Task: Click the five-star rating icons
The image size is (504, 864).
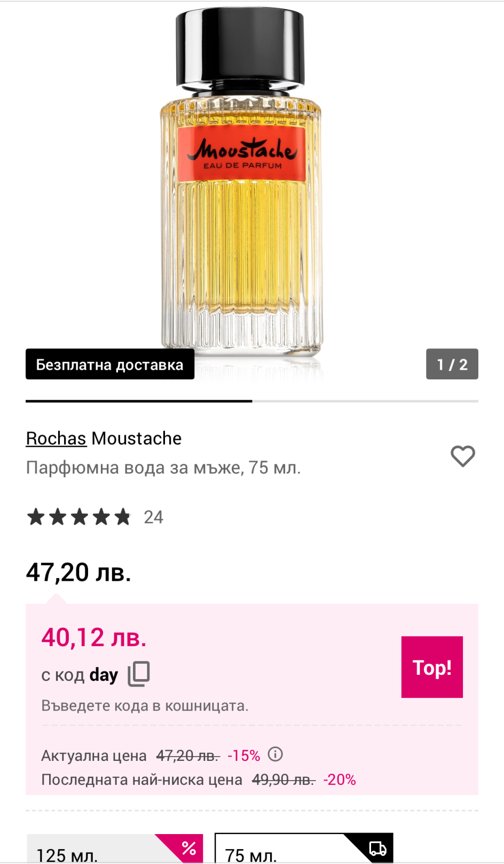Action: coord(79,517)
